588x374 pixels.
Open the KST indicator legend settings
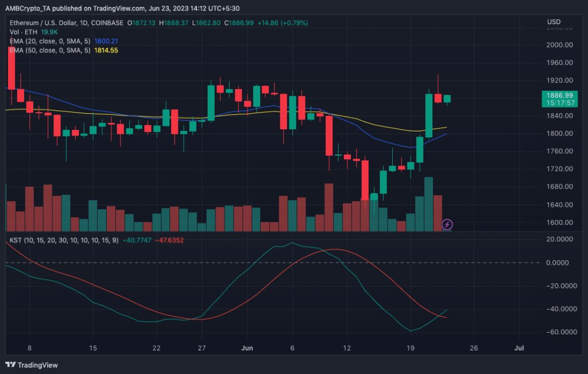pyautogui.click(x=63, y=238)
